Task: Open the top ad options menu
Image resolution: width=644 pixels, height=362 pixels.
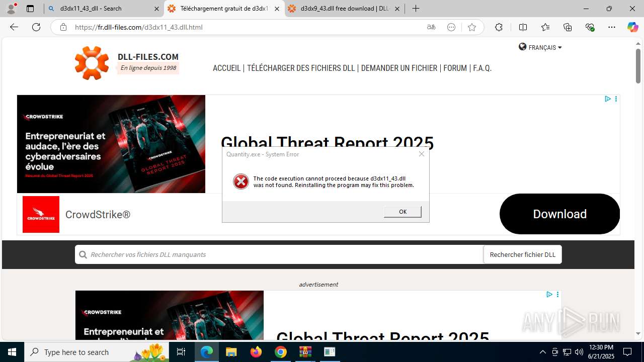Action: pyautogui.click(x=616, y=99)
